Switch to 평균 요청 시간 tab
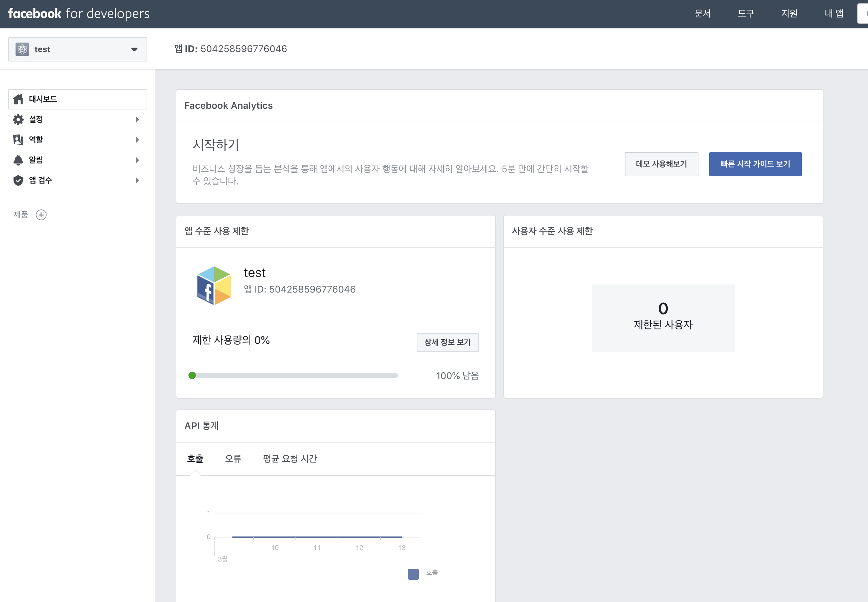Screen dimensions: 868x602 click(x=290, y=459)
